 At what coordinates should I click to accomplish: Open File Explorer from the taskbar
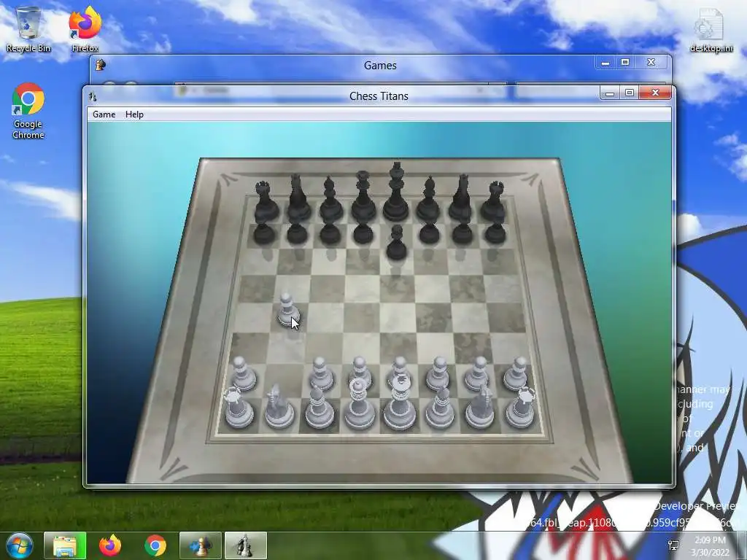pyautogui.click(x=65, y=545)
